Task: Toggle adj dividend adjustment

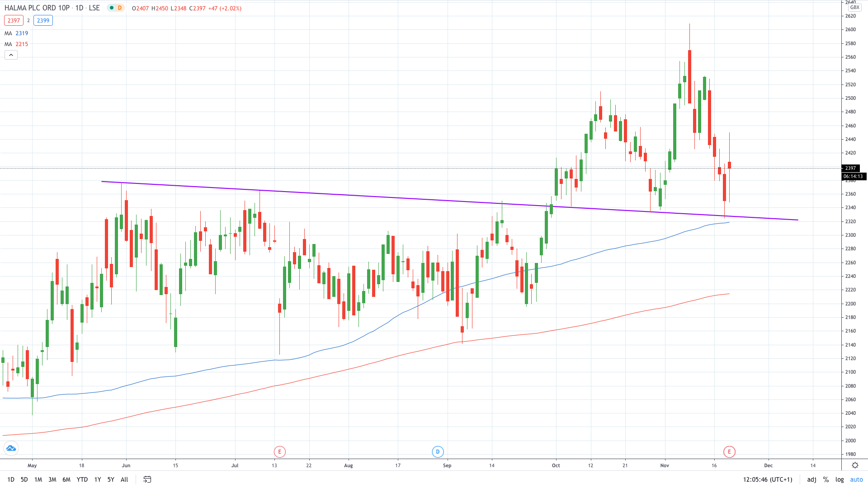Action: coord(811,479)
